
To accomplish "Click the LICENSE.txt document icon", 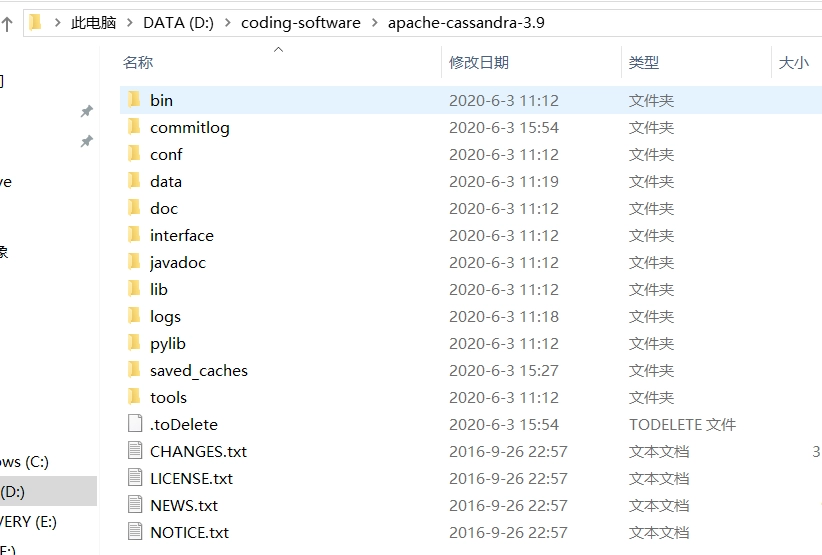I will (135, 477).
